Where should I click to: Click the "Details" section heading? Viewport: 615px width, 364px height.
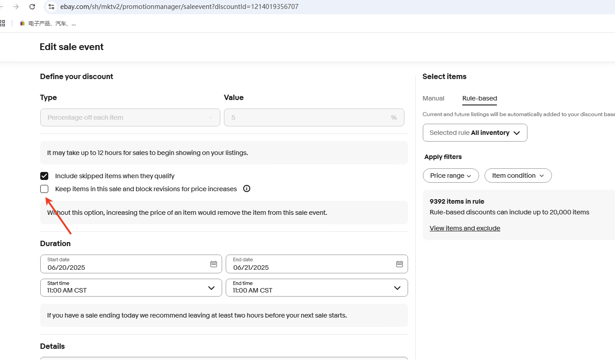coord(52,346)
